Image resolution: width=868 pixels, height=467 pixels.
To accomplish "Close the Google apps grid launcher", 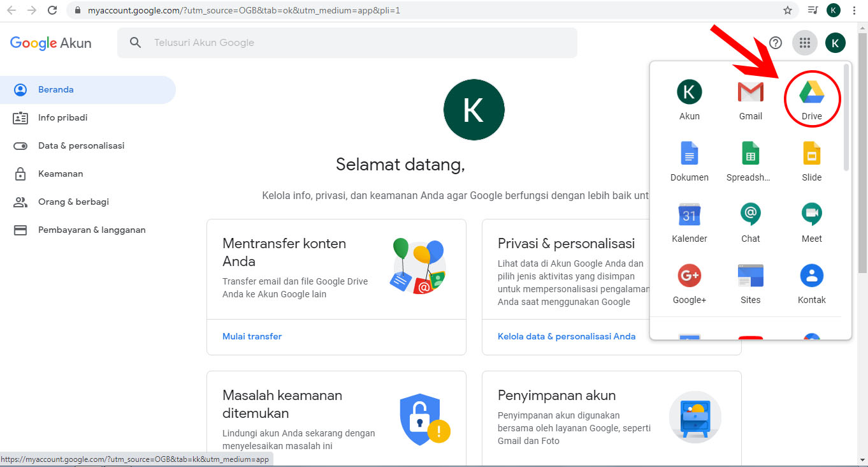I will [x=804, y=43].
